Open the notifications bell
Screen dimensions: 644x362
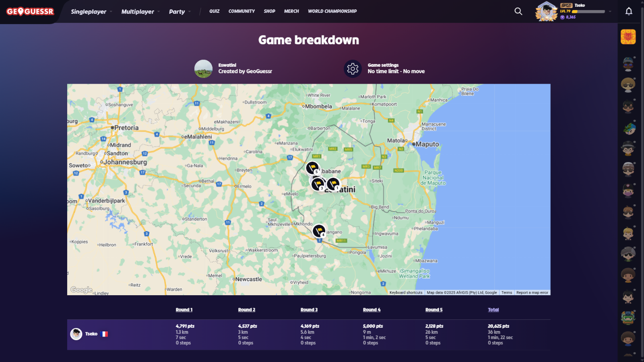[x=628, y=11]
